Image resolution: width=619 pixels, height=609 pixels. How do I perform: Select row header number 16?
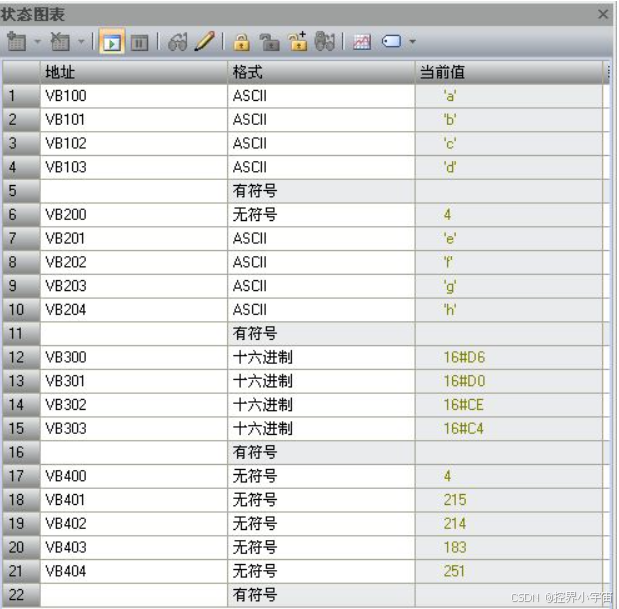tap(21, 452)
